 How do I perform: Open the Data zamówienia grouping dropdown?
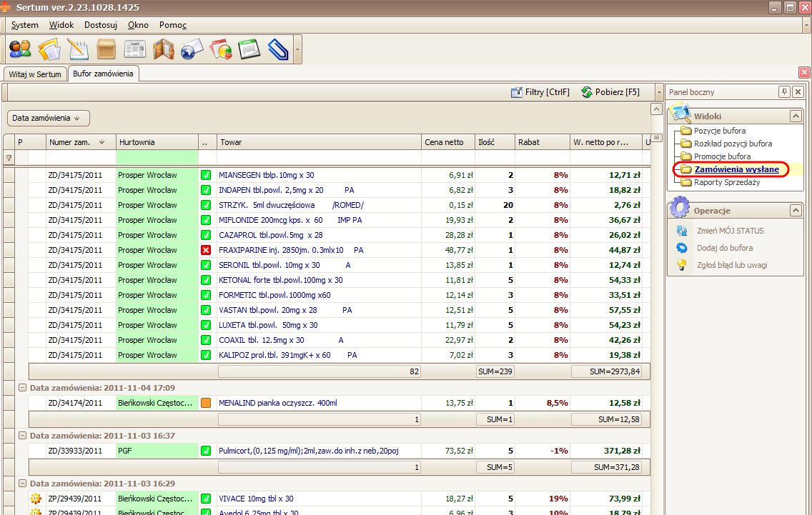point(49,118)
